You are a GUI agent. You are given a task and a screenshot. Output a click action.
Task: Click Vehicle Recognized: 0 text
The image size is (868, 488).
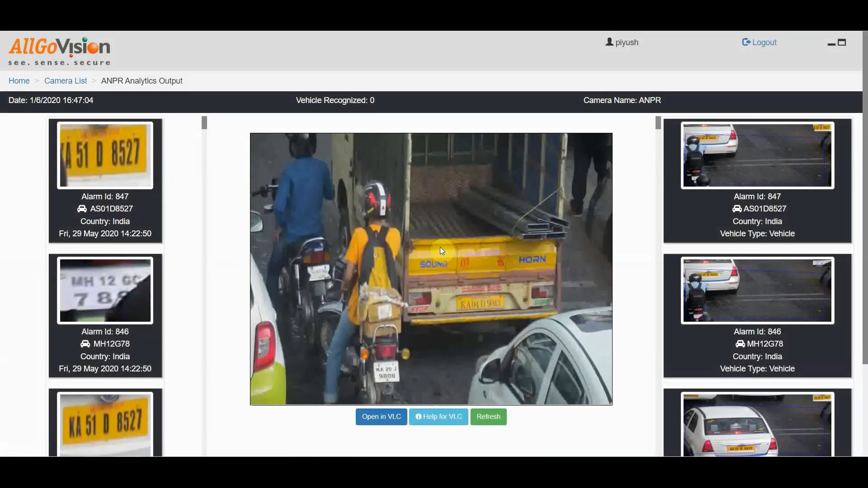pos(335,100)
